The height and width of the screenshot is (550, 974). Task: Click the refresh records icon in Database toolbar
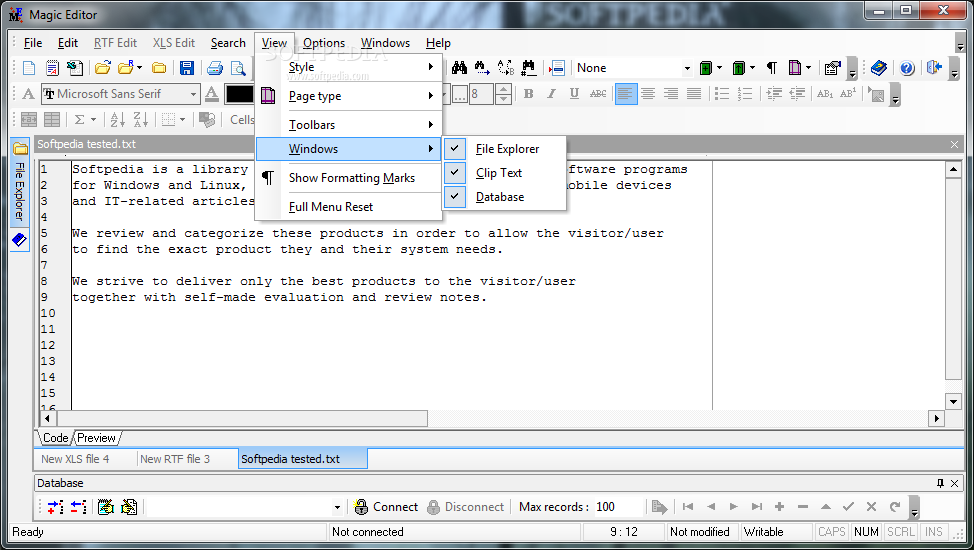pos(895,506)
